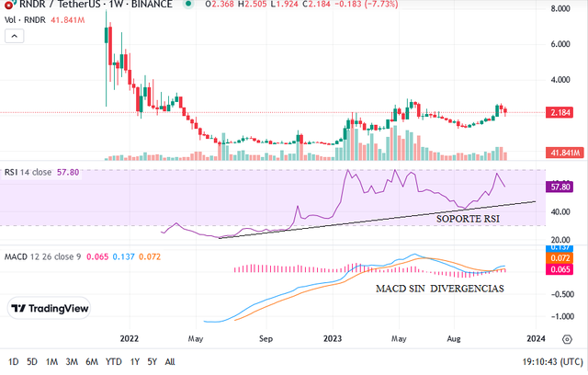Collapse the indicator legend chevron button

(15, 37)
